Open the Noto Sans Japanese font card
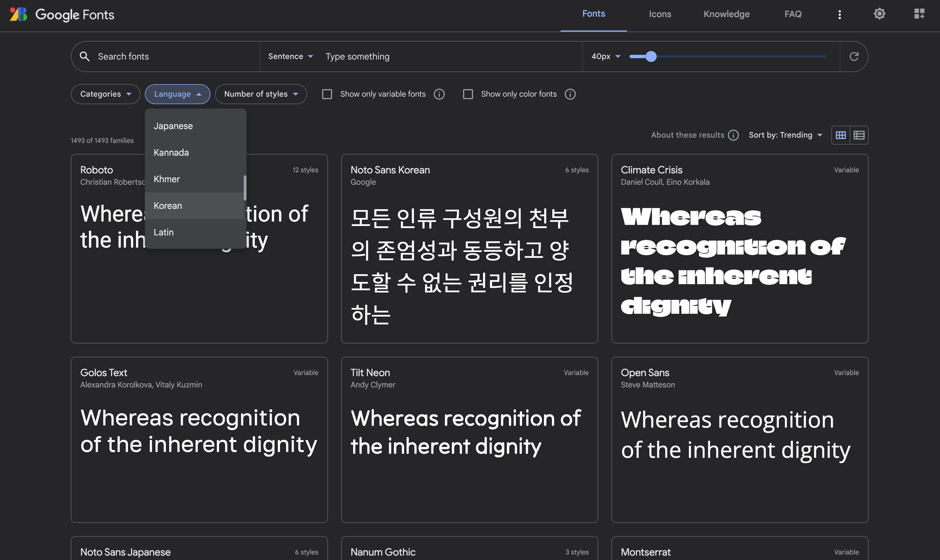The image size is (940, 560). tap(199, 548)
